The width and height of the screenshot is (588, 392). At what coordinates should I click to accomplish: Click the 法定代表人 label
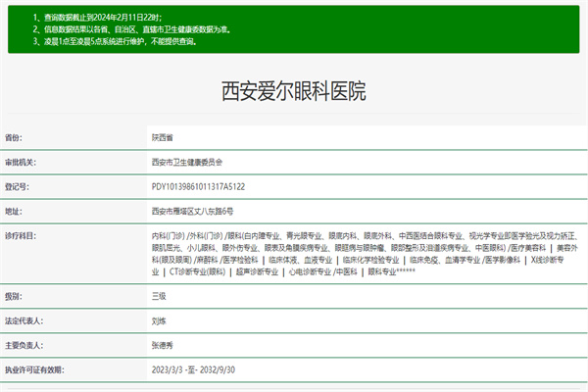pyautogui.click(x=24, y=321)
